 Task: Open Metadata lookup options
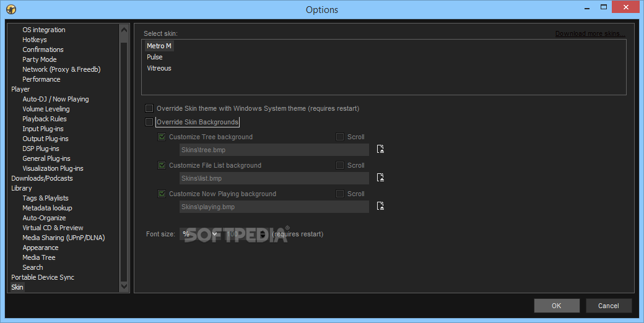tap(47, 208)
